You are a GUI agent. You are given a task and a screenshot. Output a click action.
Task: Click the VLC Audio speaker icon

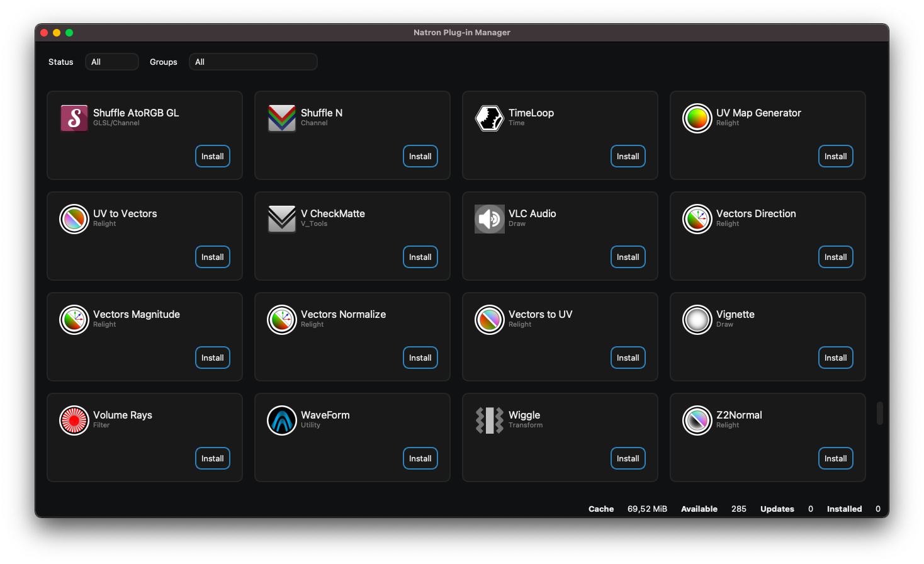coord(490,219)
